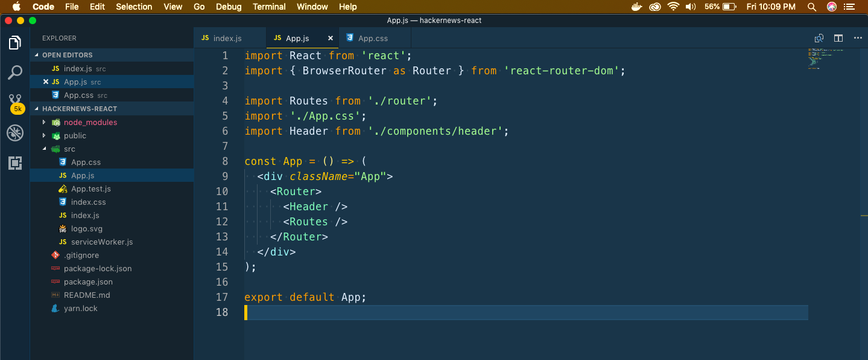This screenshot has height=360, width=868.
Task: Open the Debug view in activity bar
Action: [15, 133]
